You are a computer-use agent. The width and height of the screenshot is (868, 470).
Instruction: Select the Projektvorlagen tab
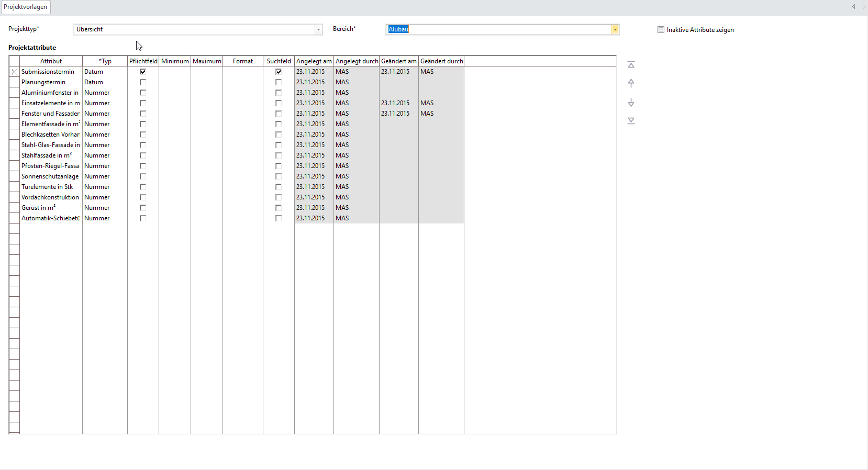point(25,7)
